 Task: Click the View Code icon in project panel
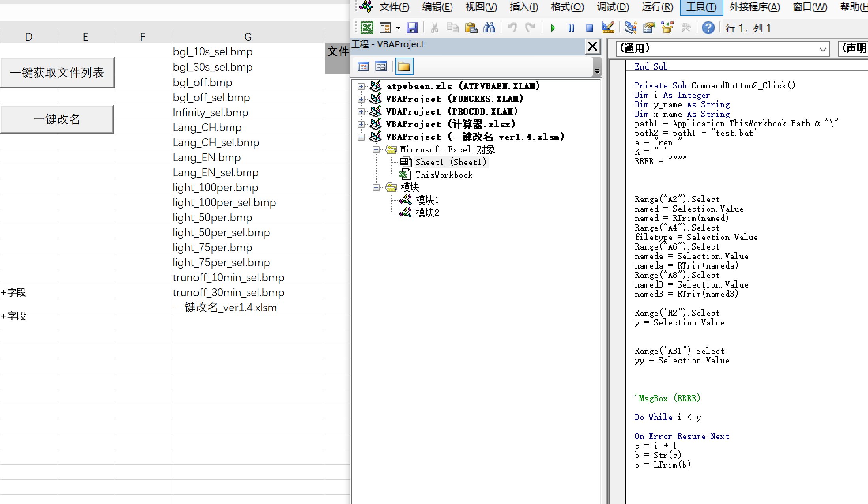tap(363, 66)
